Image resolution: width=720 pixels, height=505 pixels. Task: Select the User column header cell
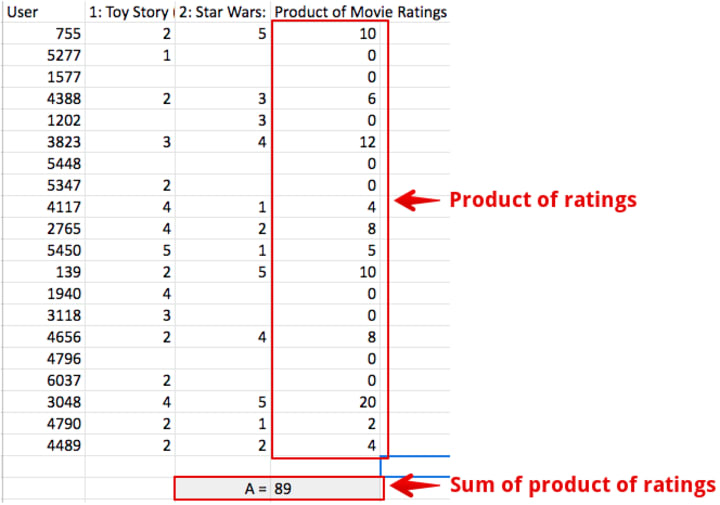point(44,12)
